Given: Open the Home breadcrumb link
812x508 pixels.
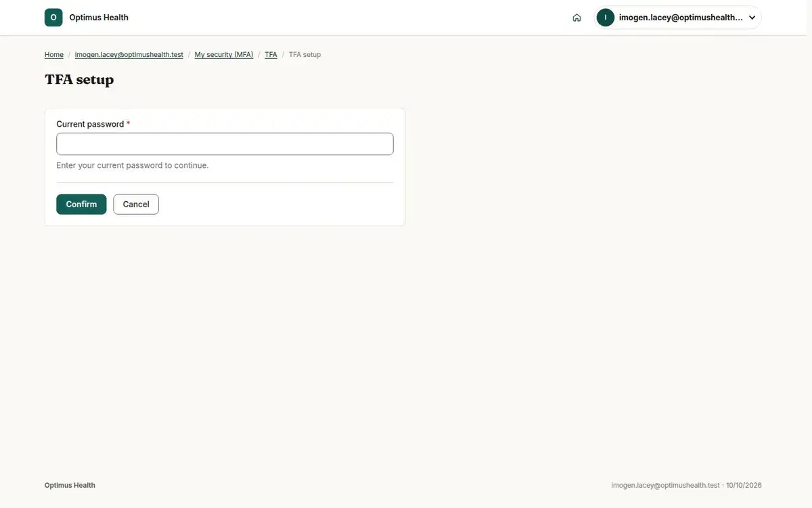Looking at the screenshot, I should (x=54, y=54).
